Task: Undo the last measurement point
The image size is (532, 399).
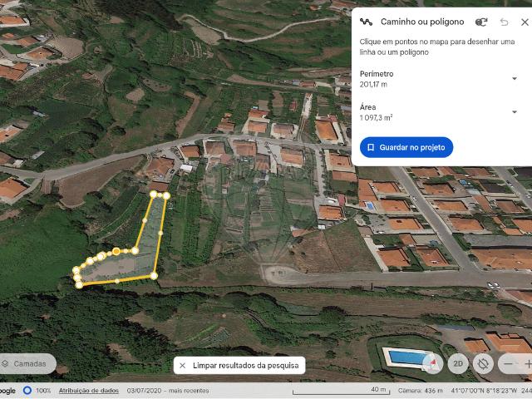Action: [505, 22]
